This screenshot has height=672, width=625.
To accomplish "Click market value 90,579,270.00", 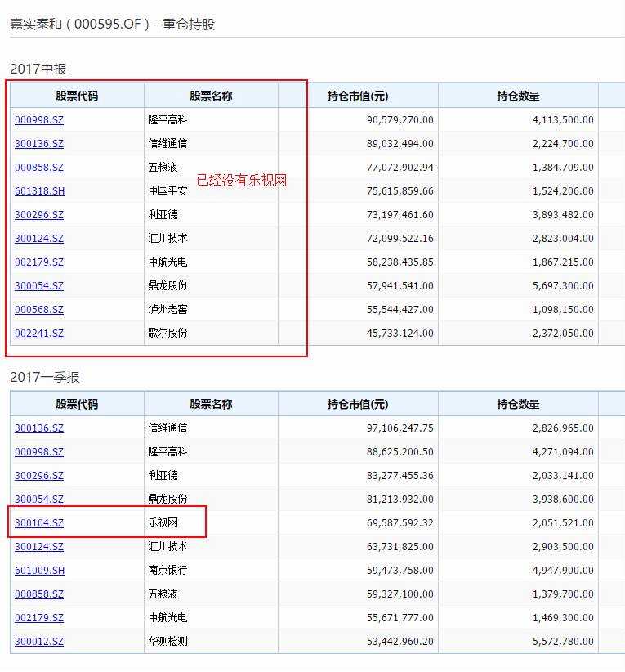I will tap(400, 119).
